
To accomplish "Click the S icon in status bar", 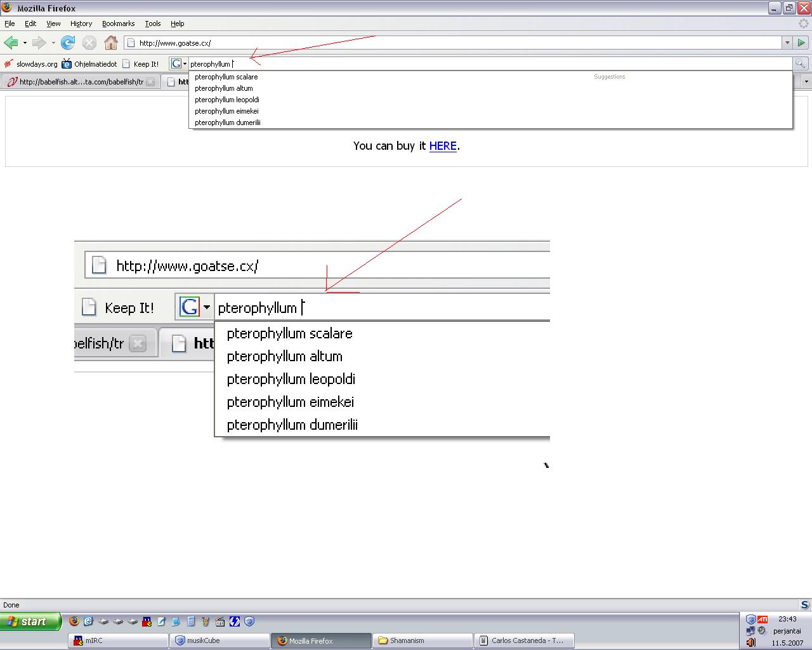I will pyautogui.click(x=805, y=605).
